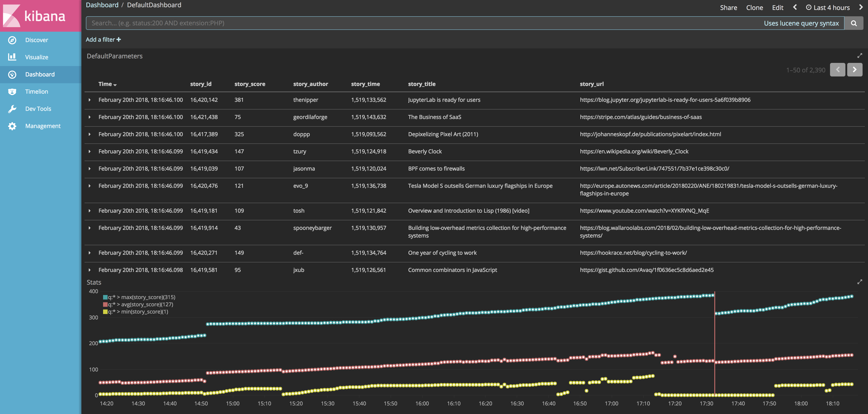Expand Stats panel to full screen
The height and width of the screenshot is (414, 868).
point(860,281)
